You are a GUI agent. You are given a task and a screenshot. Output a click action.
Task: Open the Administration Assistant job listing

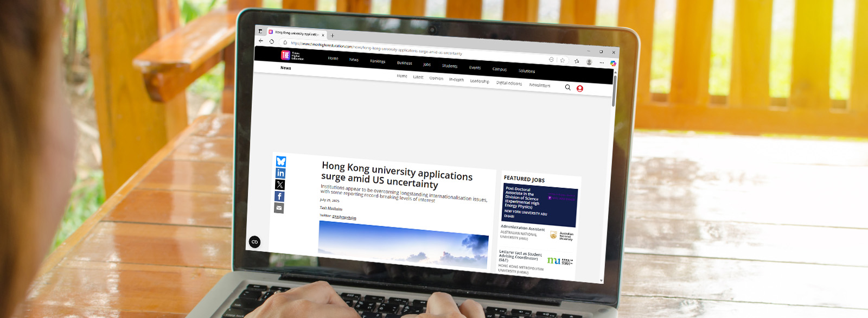tap(522, 228)
